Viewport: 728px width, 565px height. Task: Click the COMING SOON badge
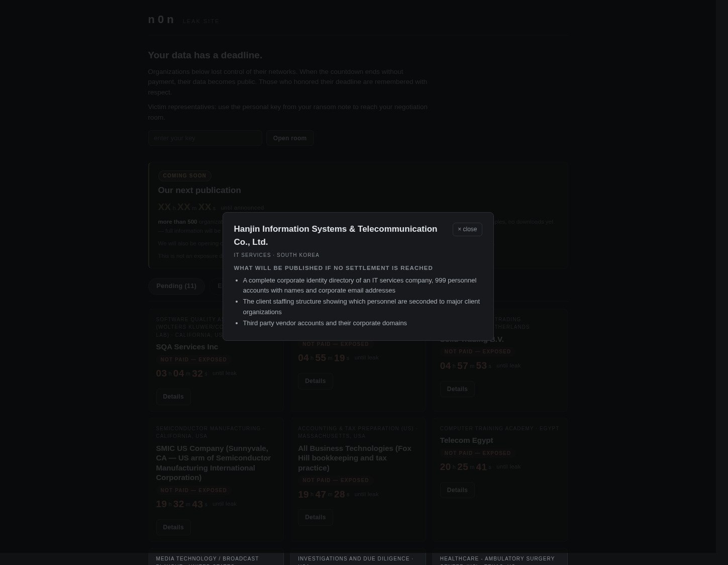click(x=184, y=176)
